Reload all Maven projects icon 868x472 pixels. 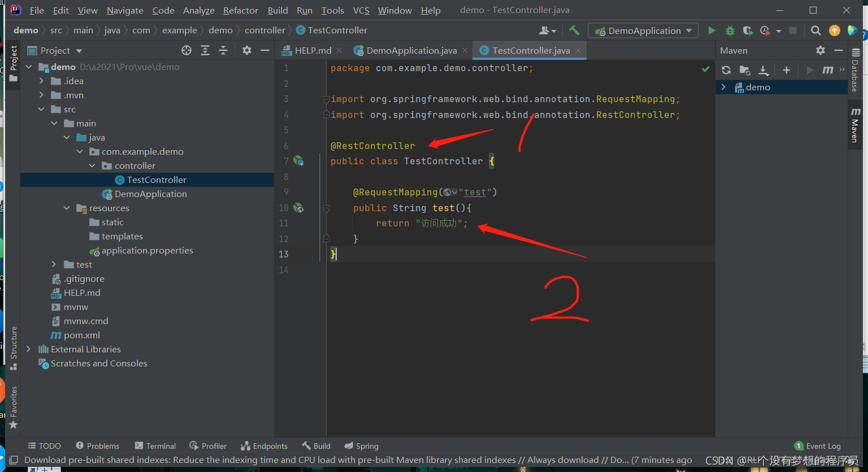pyautogui.click(x=727, y=70)
